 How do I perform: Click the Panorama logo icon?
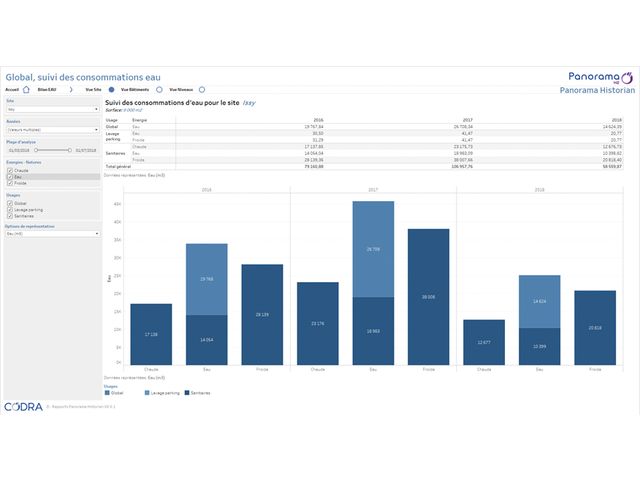(x=628, y=76)
